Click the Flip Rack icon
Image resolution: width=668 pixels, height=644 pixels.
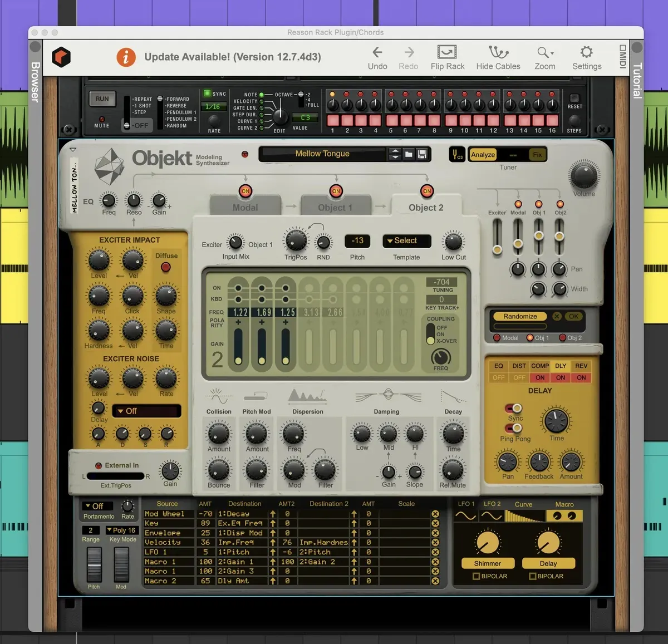(x=447, y=52)
